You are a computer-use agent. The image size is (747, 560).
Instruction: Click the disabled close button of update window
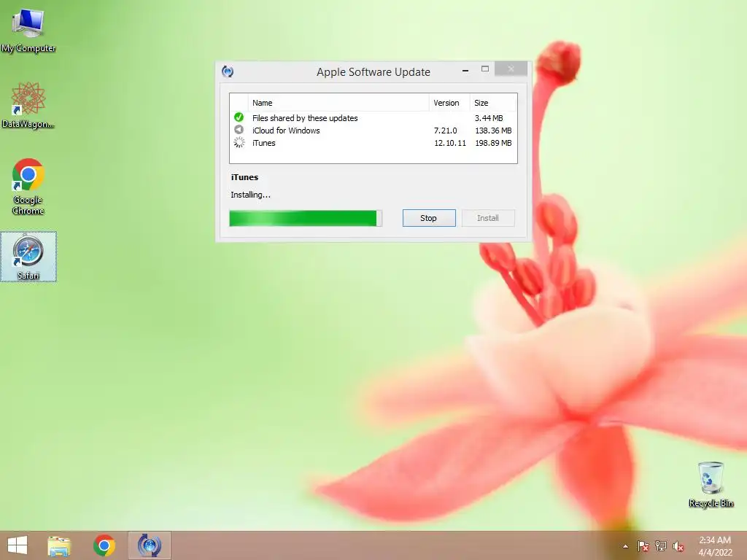(511, 69)
